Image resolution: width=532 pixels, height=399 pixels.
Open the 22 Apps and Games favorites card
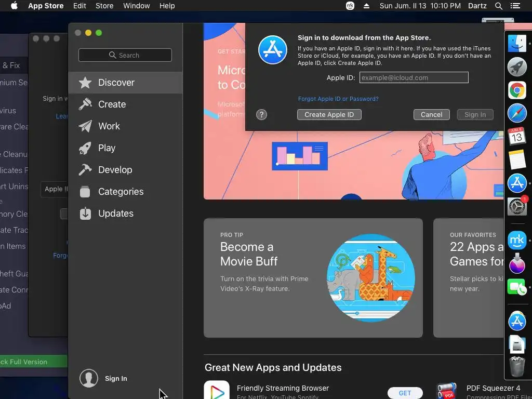coord(468,278)
